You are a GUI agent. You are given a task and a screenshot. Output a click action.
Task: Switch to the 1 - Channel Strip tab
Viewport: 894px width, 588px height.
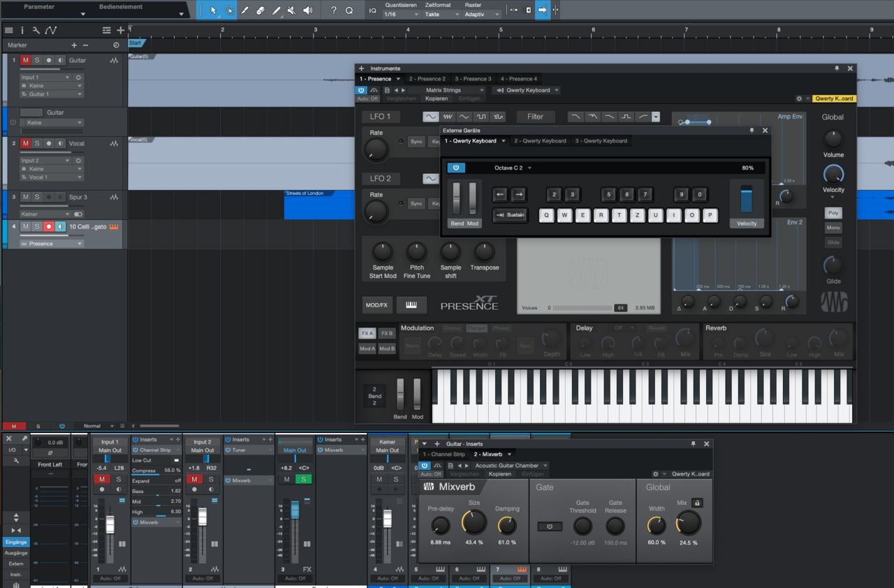(x=444, y=455)
